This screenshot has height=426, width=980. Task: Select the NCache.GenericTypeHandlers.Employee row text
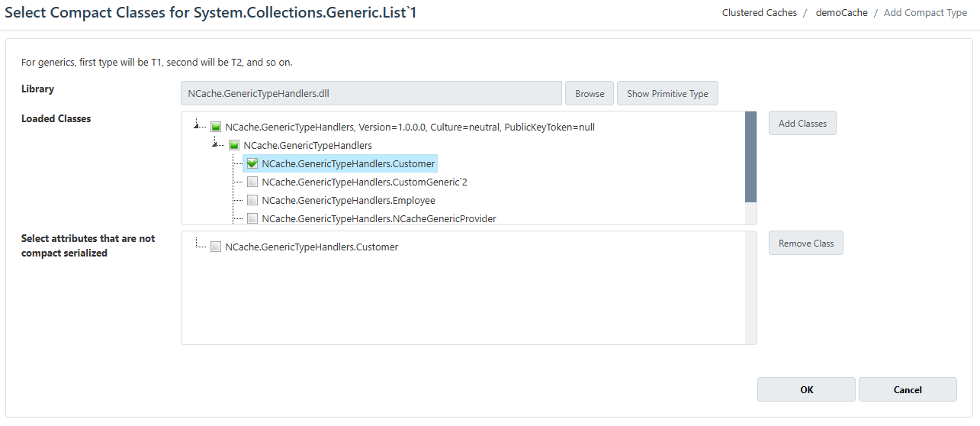click(349, 201)
